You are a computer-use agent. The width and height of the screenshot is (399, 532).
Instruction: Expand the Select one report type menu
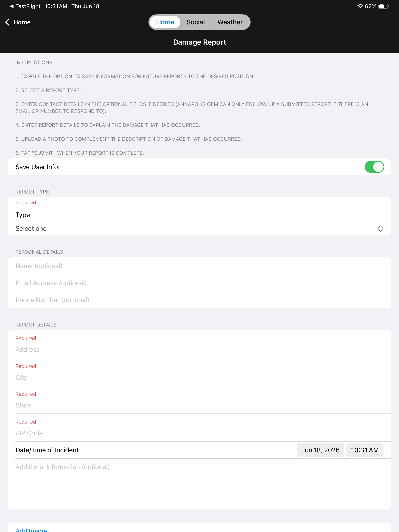(x=199, y=229)
